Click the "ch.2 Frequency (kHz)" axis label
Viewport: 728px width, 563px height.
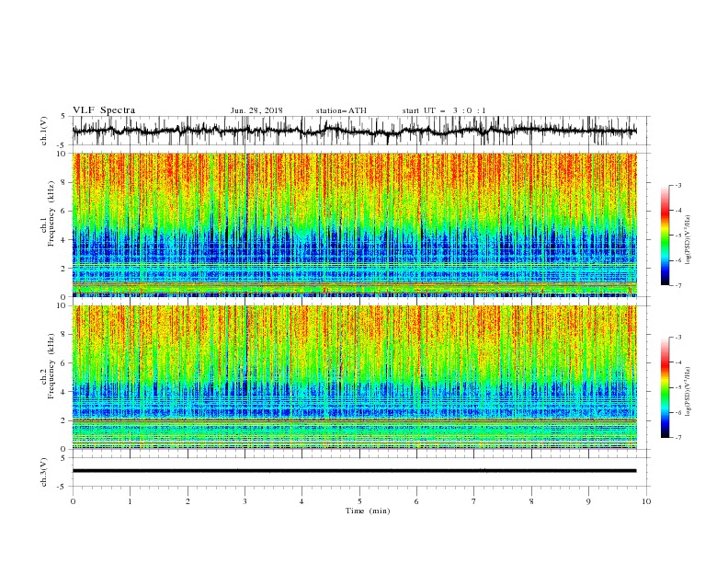(x=48, y=366)
